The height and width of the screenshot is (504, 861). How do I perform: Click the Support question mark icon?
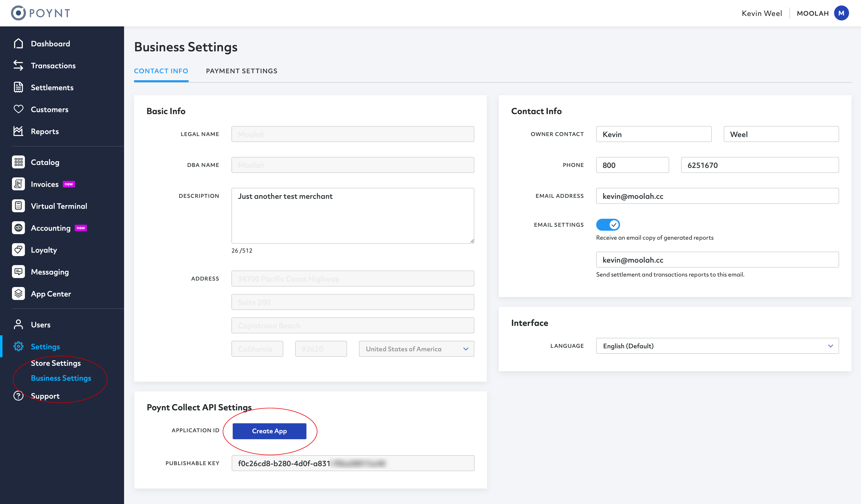point(18,395)
